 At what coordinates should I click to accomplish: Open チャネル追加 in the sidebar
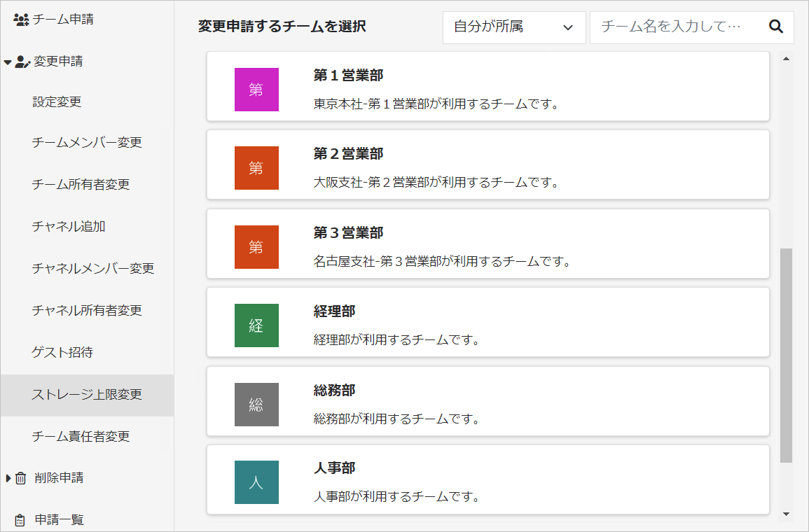pyautogui.click(x=69, y=227)
